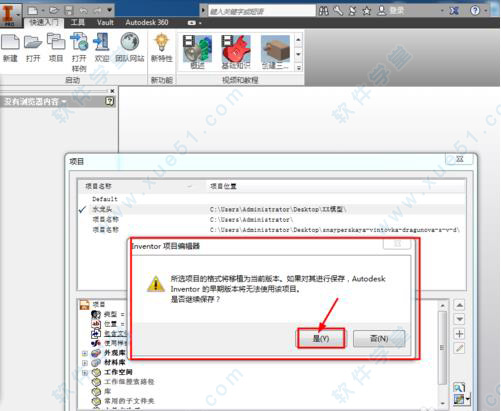The height and width of the screenshot is (411, 501).
Task: Click the Open folder quick access icon
Action: 54,11
